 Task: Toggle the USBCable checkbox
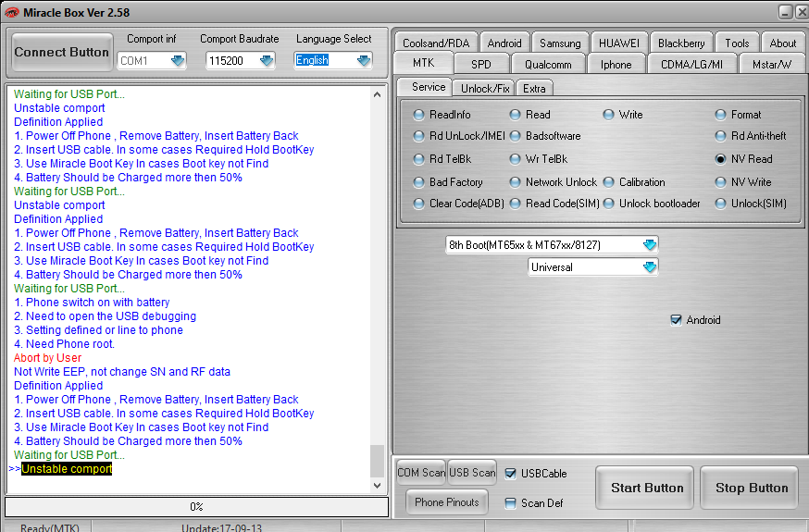pos(510,473)
